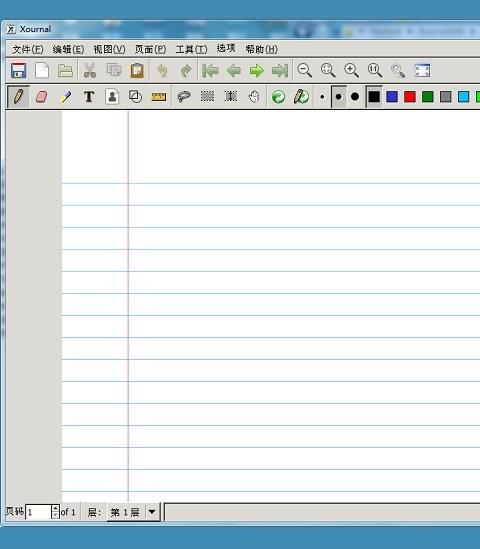Toggle fullscreen mode icon
Image resolution: width=480 pixels, height=549 pixels.
coord(422,70)
